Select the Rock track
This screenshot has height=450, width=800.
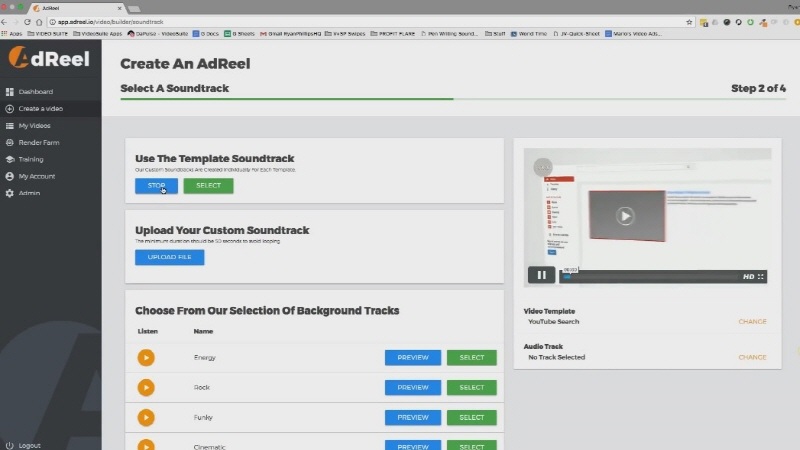coord(471,388)
